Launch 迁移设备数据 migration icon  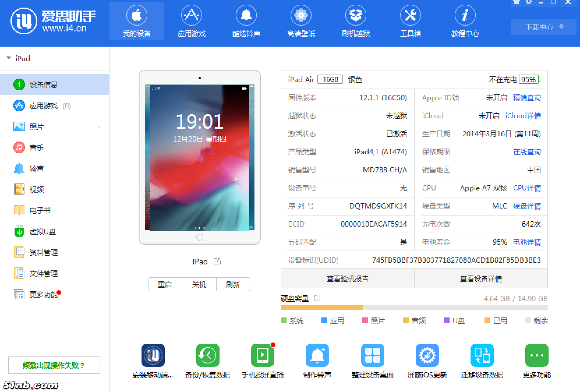point(482,355)
